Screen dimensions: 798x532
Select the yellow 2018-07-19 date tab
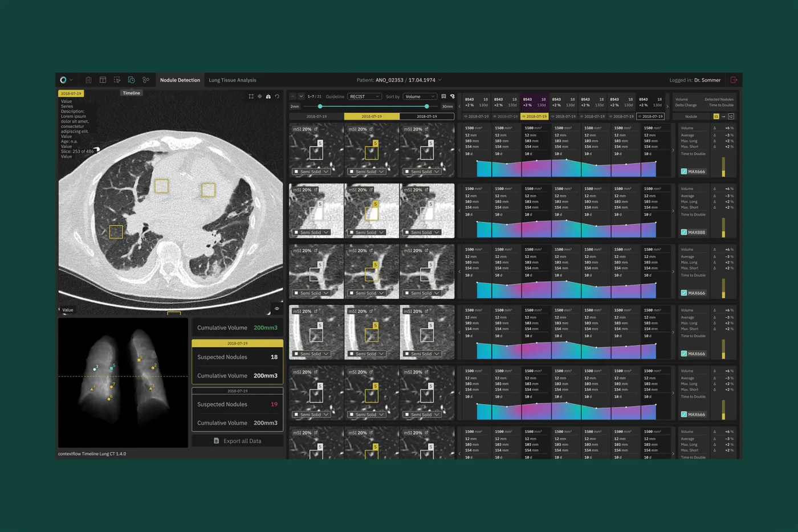pyautogui.click(x=372, y=116)
